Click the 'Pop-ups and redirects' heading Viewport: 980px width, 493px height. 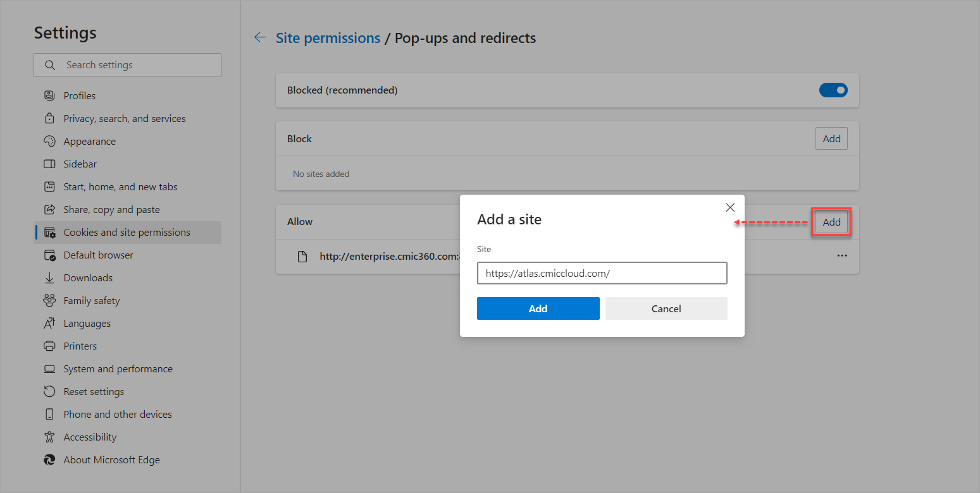point(465,38)
